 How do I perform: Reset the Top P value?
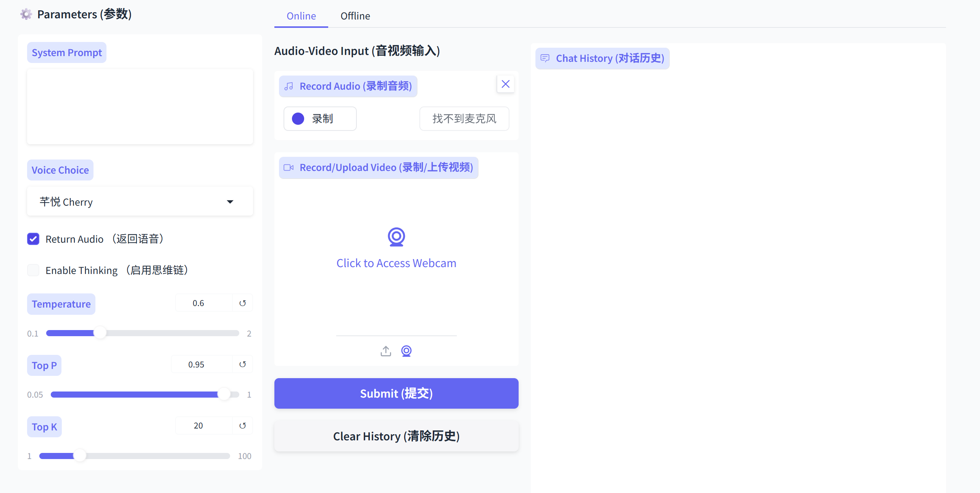point(243,364)
